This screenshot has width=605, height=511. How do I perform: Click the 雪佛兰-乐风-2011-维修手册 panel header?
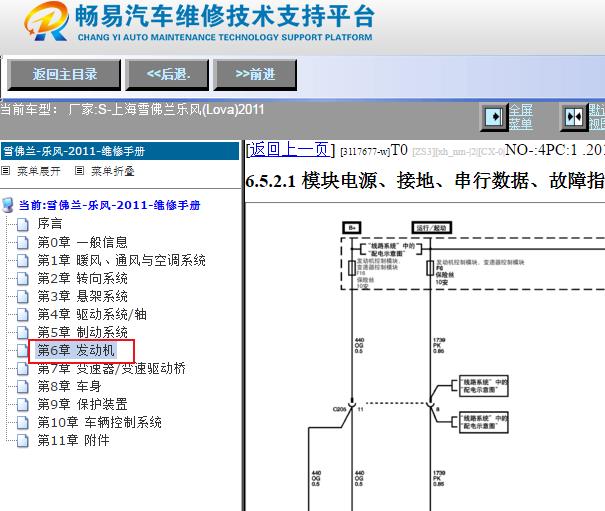pos(120,151)
